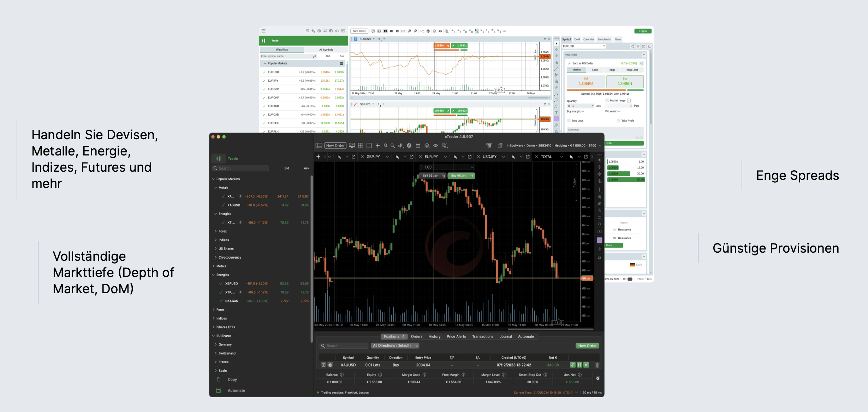Open the Spotware Demo account dropdown
868x412 pixels.
[554, 146]
